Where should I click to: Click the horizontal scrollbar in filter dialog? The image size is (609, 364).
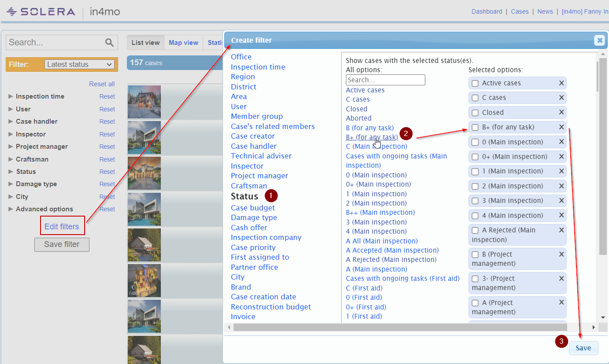pyautogui.click(x=400, y=327)
